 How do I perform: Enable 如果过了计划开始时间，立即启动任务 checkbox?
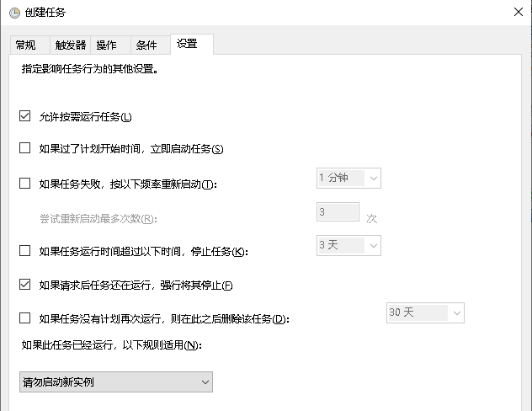(24, 149)
